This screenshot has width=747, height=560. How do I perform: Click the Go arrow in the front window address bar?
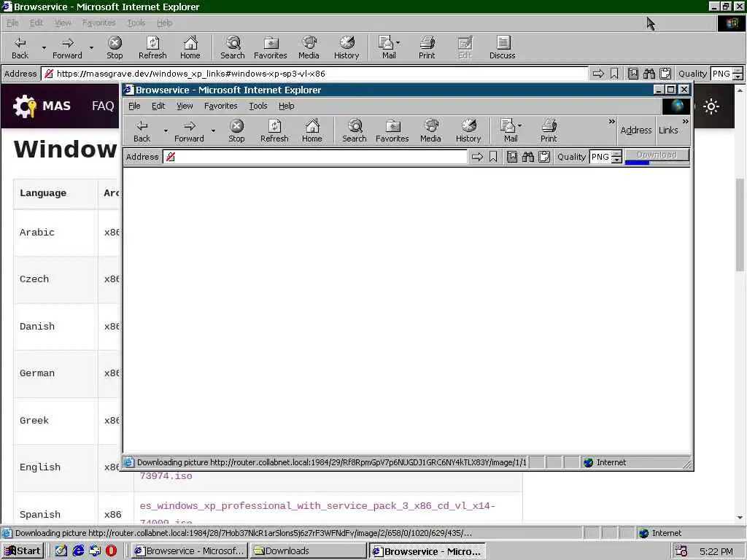477,157
